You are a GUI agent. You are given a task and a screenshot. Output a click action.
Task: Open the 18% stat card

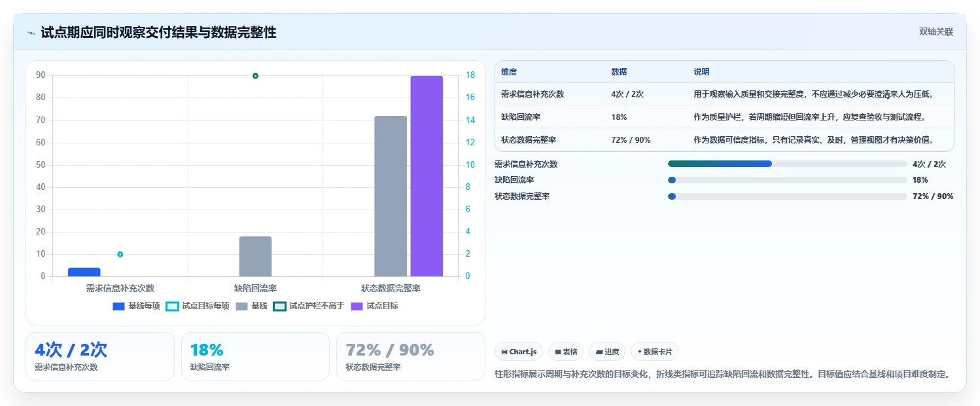coord(255,356)
